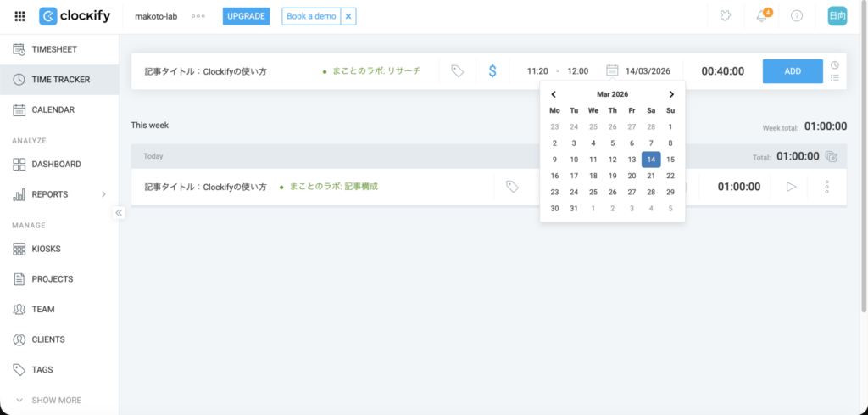Viewport: 868px width, 415px height.
Task: Open the help question mark icon
Action: pyautogui.click(x=797, y=16)
